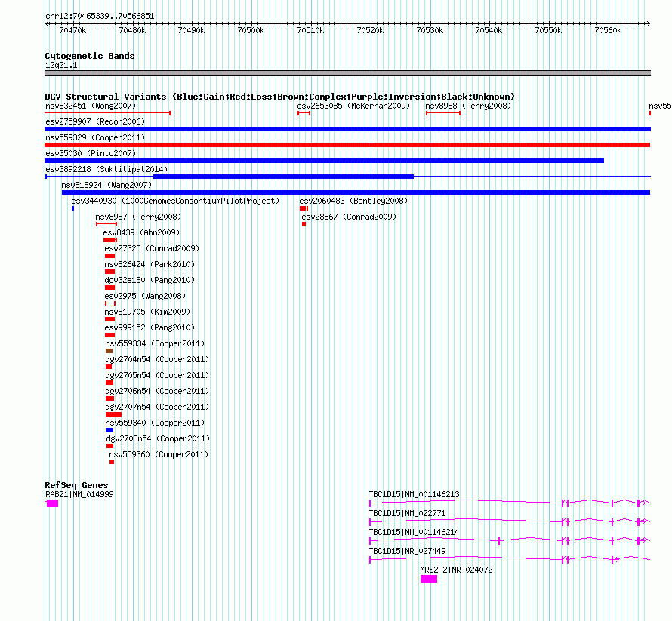This screenshot has height=621, width=672.
Task: Click the red bar under esv8439 (Ahn2009)
Action: pos(110,240)
